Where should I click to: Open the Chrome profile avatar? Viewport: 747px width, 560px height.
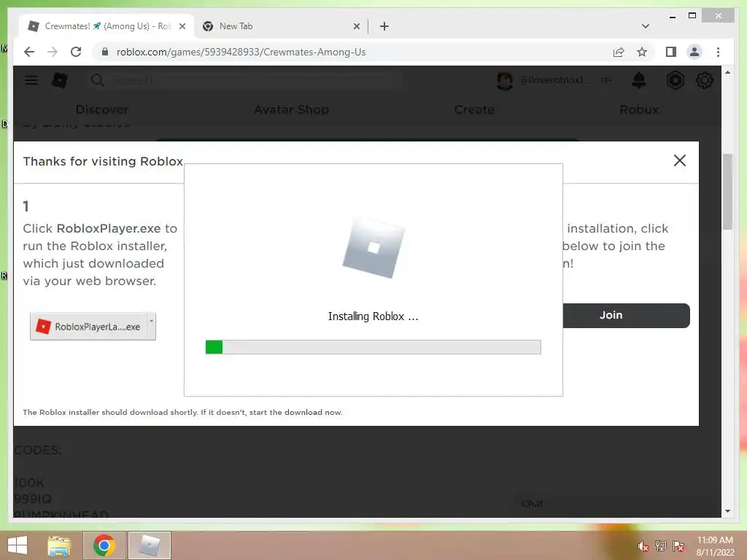click(x=694, y=52)
